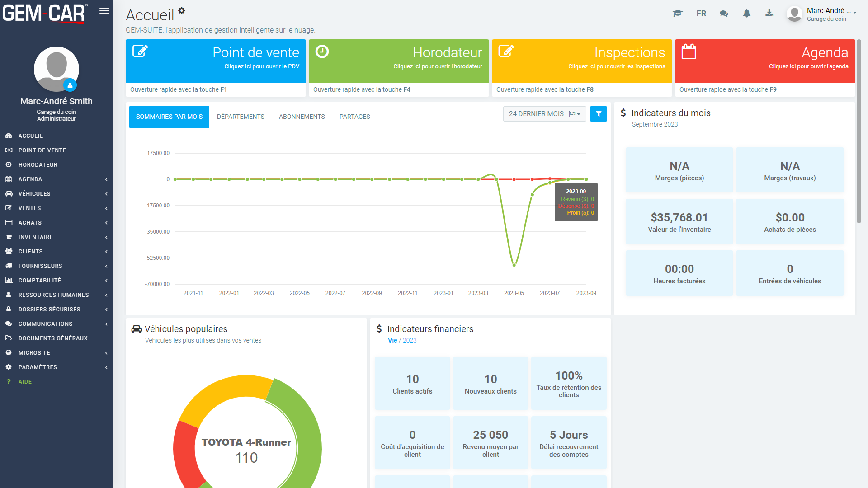The width and height of the screenshot is (868, 488).
Task: Switch to the Partages tab
Action: click(355, 117)
